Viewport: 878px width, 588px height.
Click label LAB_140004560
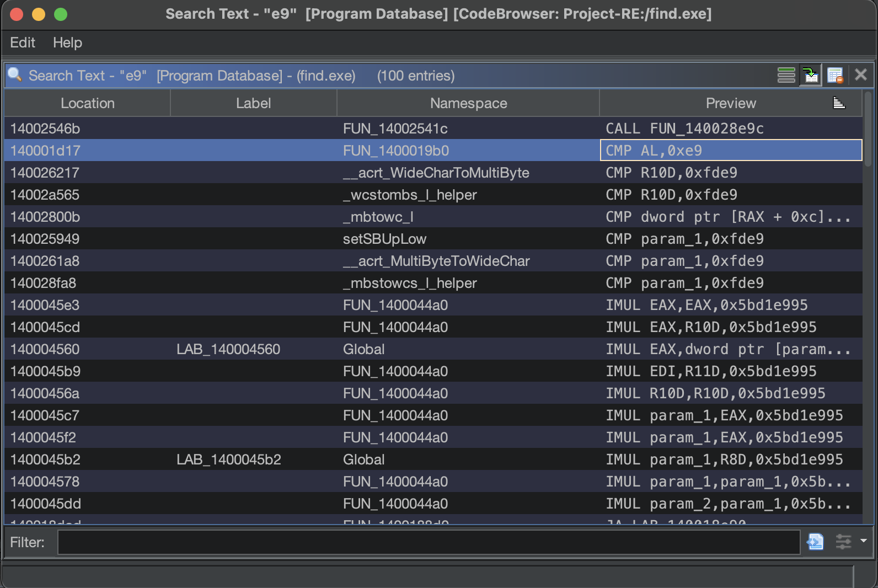coord(228,349)
